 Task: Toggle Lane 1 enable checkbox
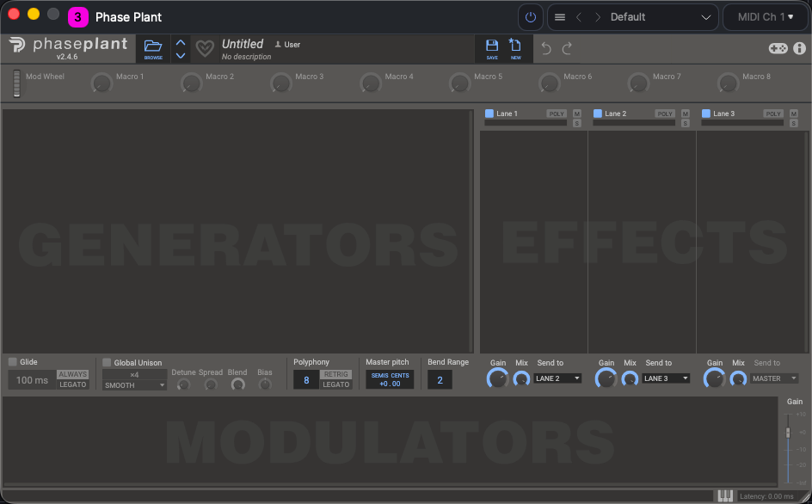click(489, 114)
